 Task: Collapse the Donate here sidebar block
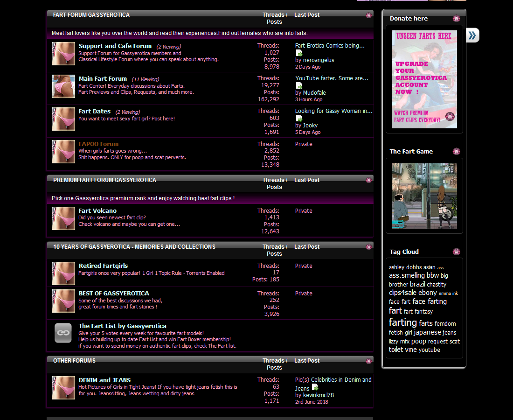pos(456,19)
